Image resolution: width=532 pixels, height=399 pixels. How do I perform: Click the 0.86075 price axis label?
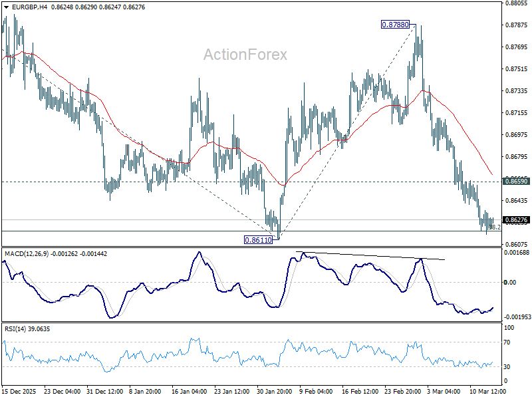point(517,244)
